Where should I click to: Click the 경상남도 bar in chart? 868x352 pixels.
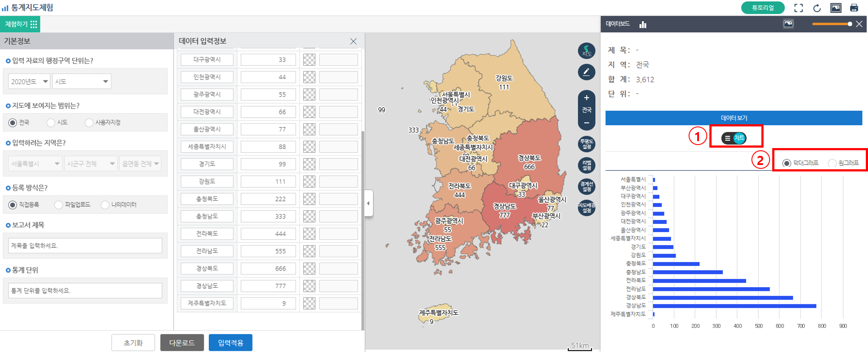(735, 306)
